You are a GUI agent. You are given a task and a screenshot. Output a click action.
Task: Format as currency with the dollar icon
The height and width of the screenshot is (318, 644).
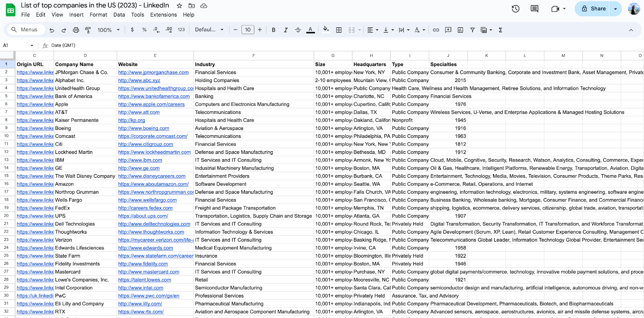[x=132, y=30]
